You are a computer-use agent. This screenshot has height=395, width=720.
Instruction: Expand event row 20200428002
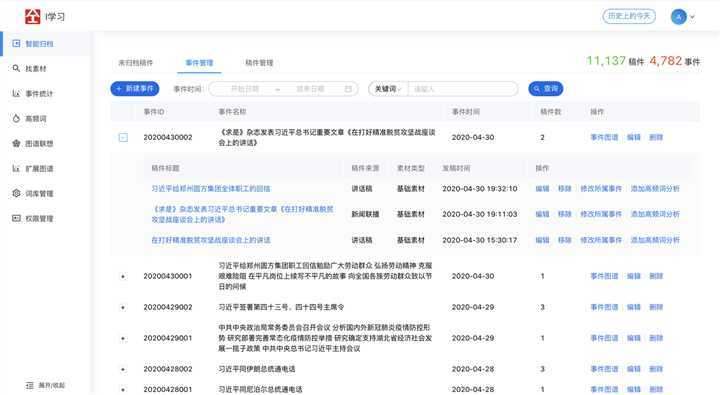123,369
